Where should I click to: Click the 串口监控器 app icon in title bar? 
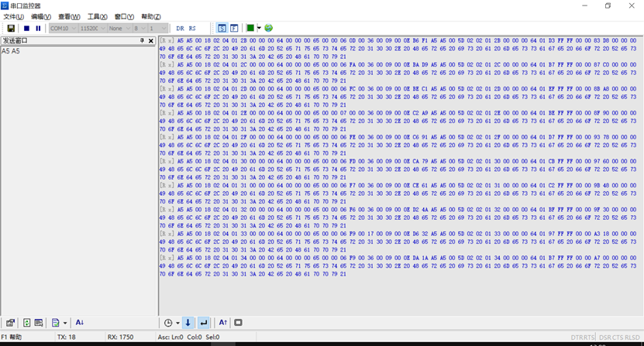(5, 5)
